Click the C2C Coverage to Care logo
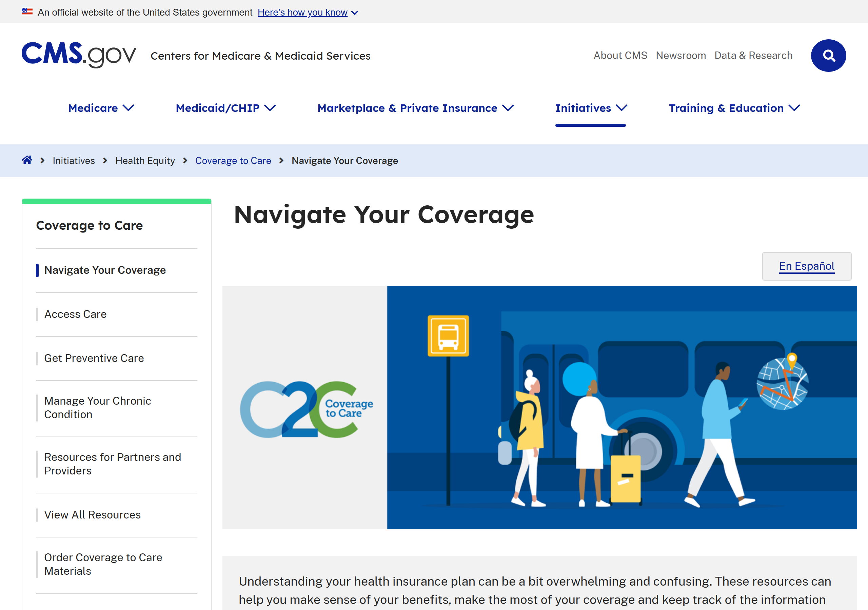This screenshot has width=868, height=610. click(x=307, y=409)
